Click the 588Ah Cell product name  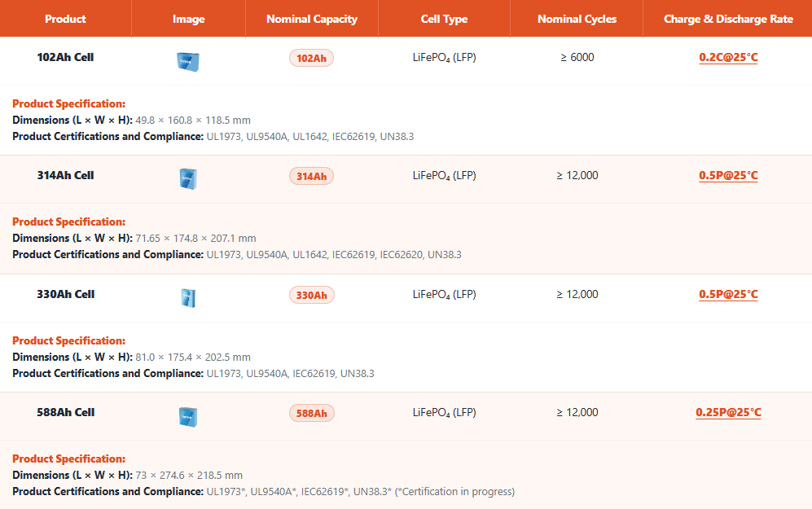click(65, 413)
